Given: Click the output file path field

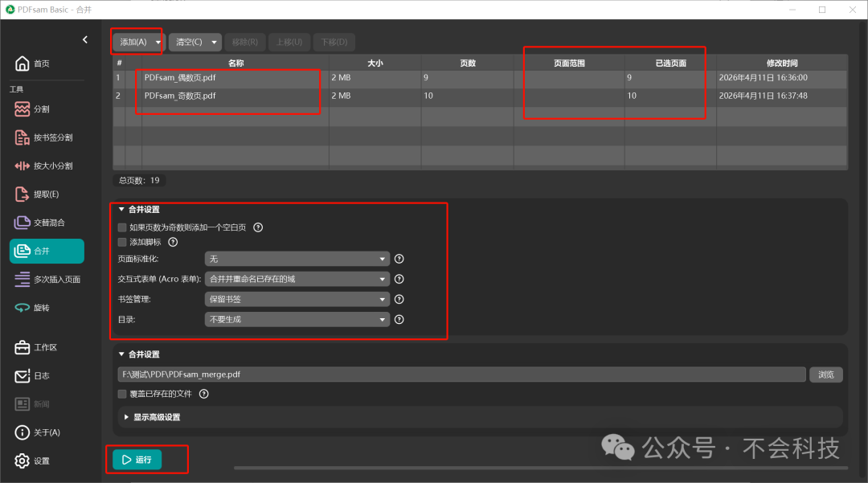Looking at the screenshot, I should (461, 375).
